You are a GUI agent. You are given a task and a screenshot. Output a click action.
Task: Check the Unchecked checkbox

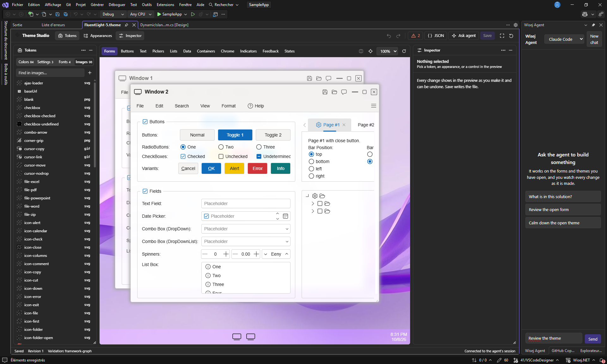221,156
